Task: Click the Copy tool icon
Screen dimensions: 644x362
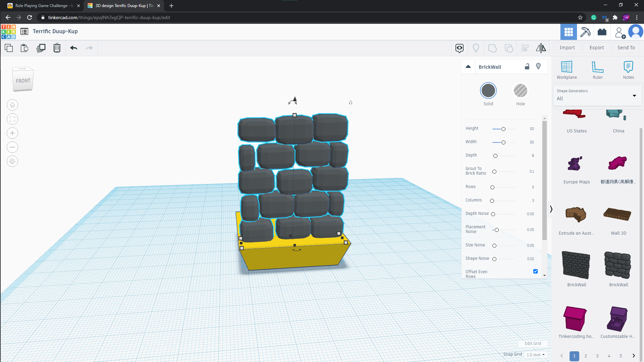Action: tap(9, 48)
